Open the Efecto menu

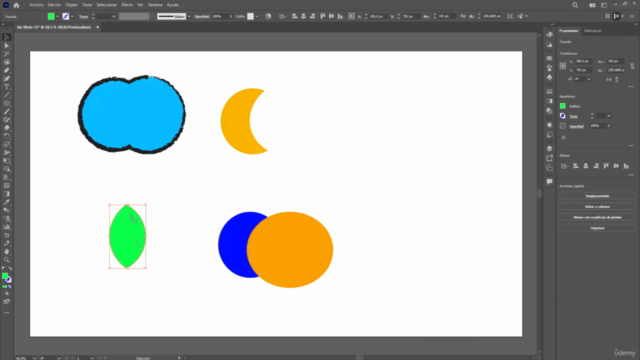click(127, 5)
